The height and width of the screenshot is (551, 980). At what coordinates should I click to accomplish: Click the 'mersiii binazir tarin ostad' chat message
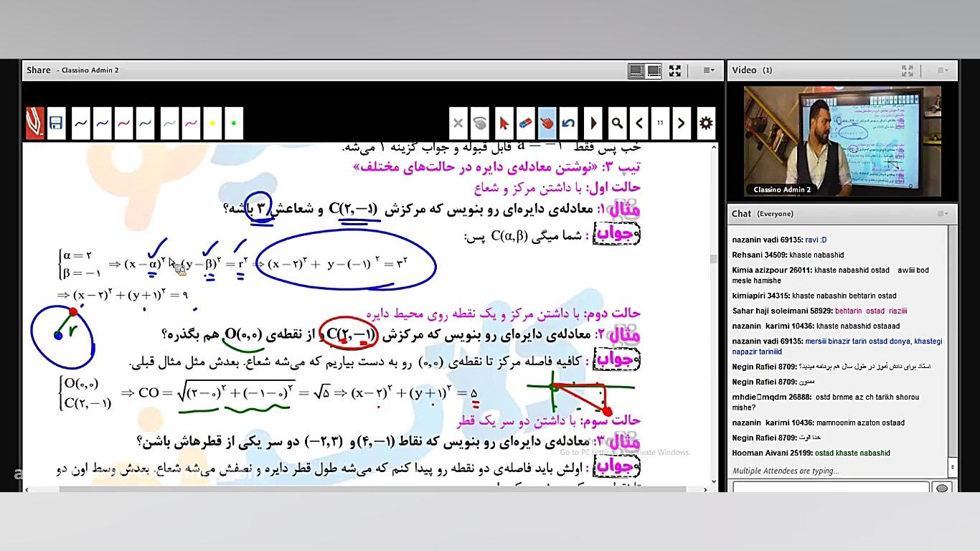[x=837, y=347]
